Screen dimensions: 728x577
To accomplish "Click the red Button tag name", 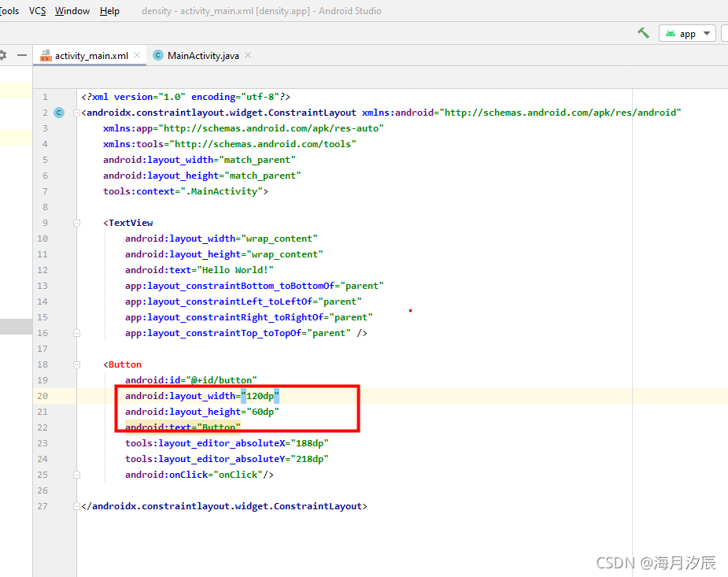I will pyautogui.click(x=125, y=364).
